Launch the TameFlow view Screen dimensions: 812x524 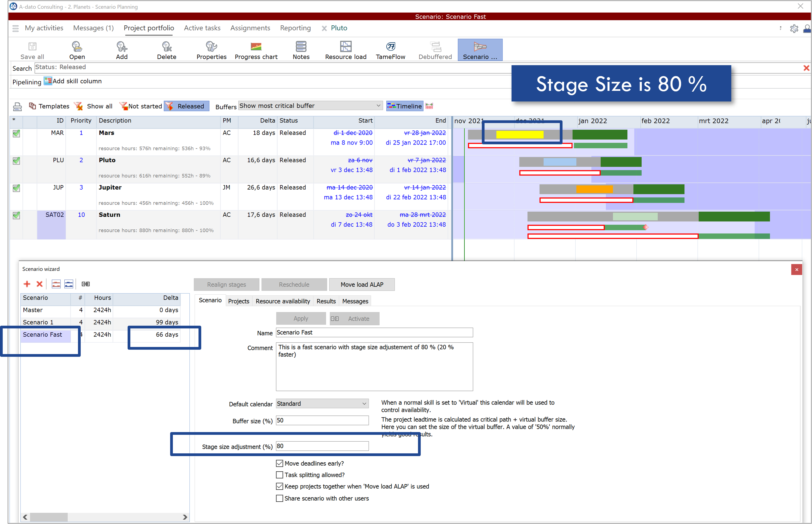[390, 50]
